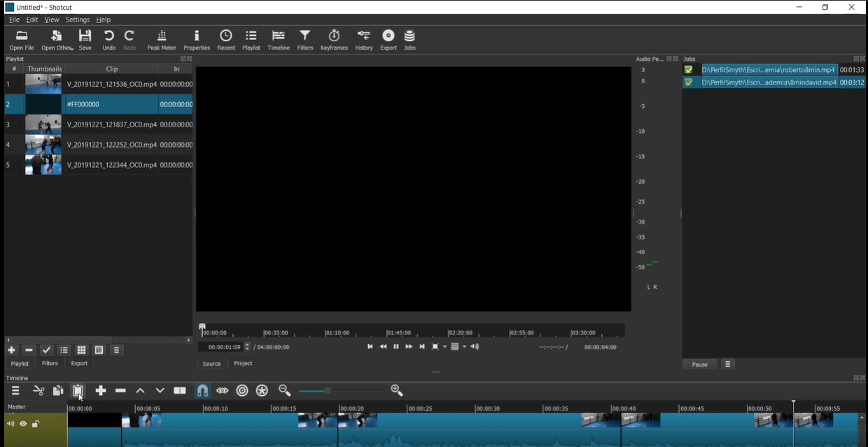This screenshot has height=447, width=868.
Task: Switch to the Source tab
Action: (211, 364)
